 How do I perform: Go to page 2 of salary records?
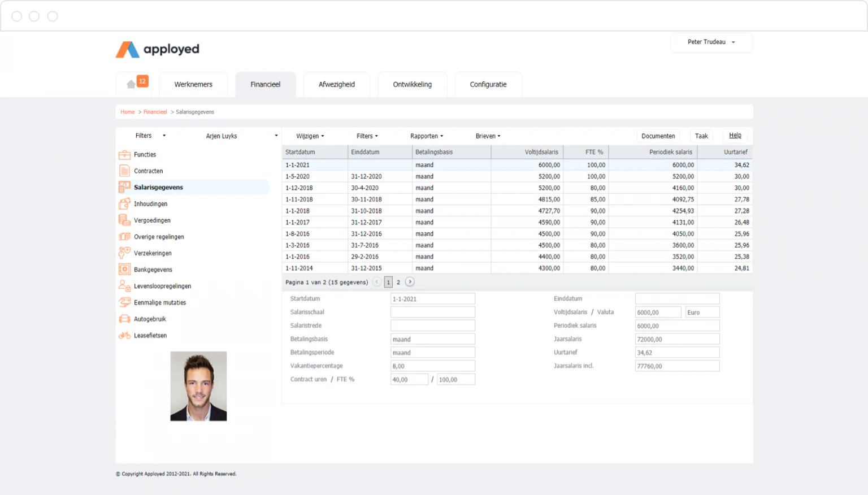point(398,281)
